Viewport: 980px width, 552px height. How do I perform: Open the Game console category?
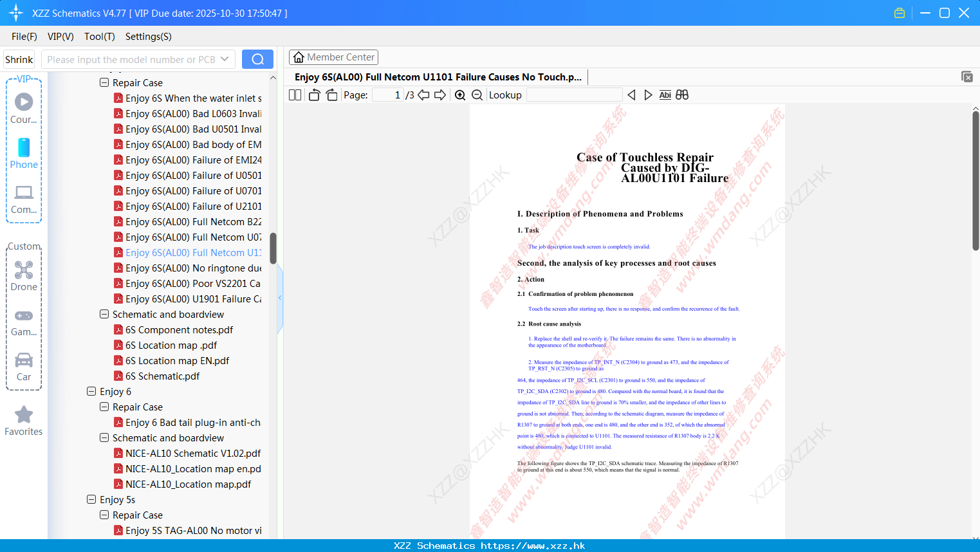pos(24,322)
